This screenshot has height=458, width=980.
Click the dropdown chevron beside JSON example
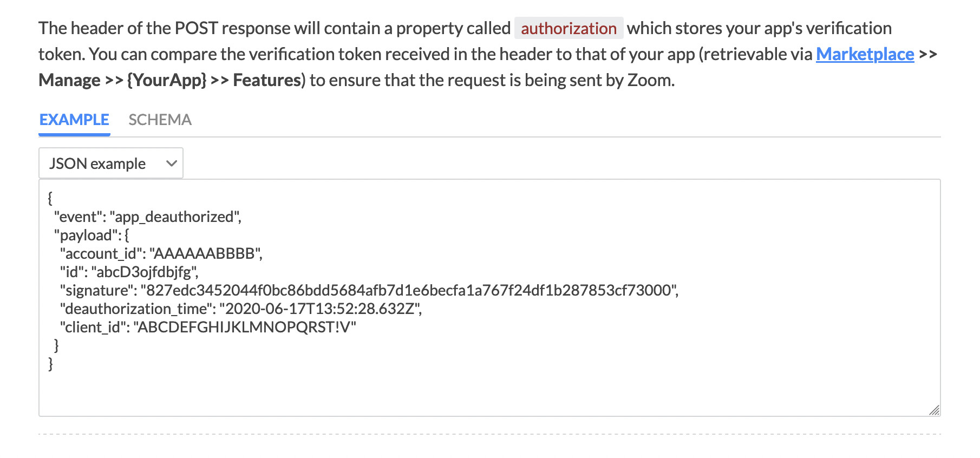(172, 163)
